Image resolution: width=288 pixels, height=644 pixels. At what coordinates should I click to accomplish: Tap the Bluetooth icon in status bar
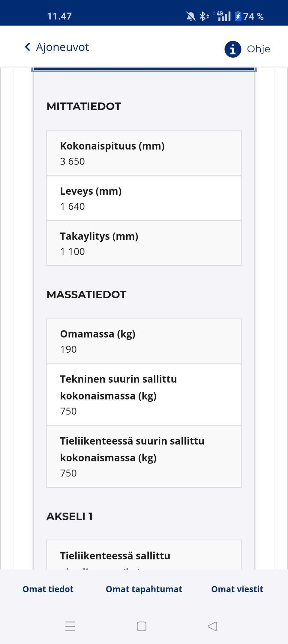click(x=203, y=17)
